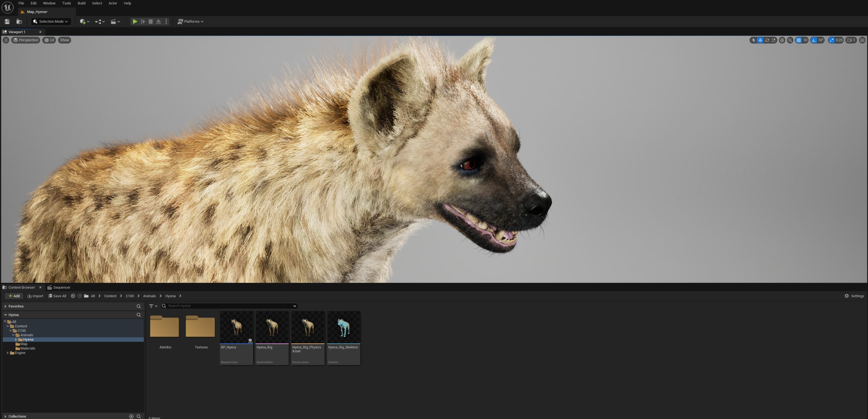Click the Eject from player button

click(x=158, y=21)
